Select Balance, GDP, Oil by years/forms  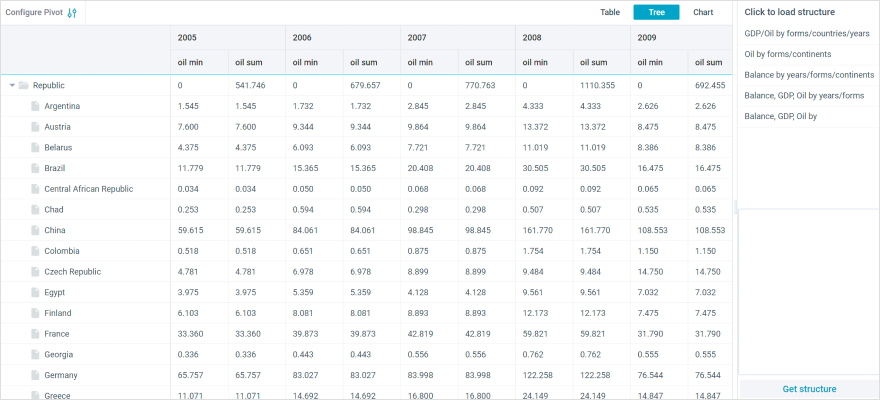(x=804, y=96)
